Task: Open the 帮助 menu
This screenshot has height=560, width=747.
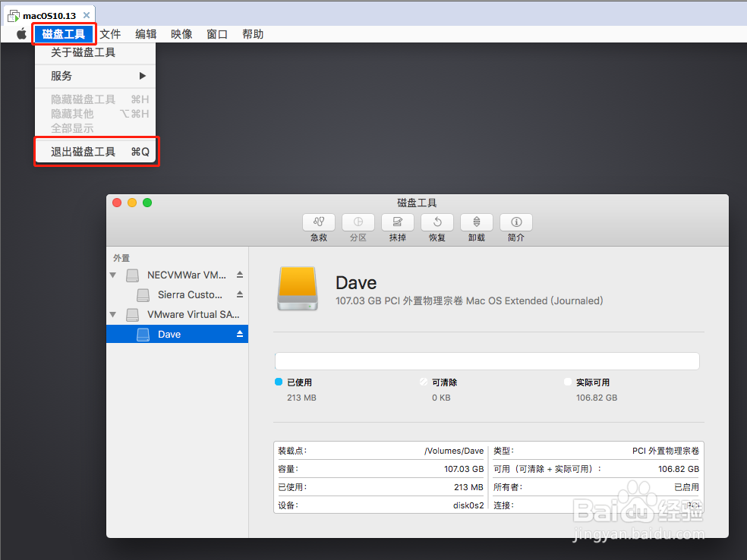Action: pos(253,34)
